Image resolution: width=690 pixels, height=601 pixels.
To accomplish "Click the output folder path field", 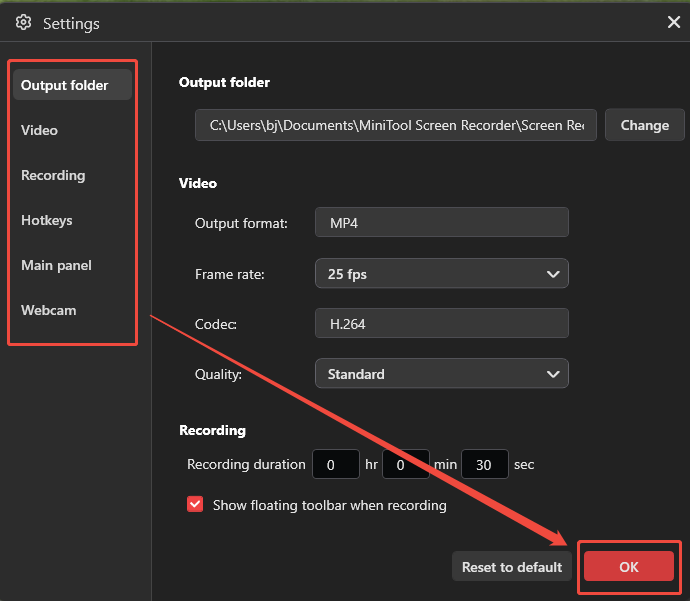I will [x=396, y=125].
